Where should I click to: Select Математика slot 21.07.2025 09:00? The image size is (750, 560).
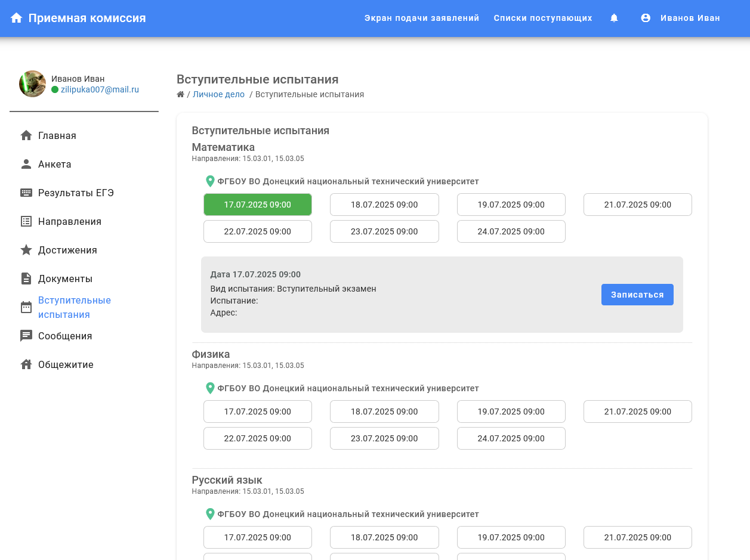click(638, 205)
